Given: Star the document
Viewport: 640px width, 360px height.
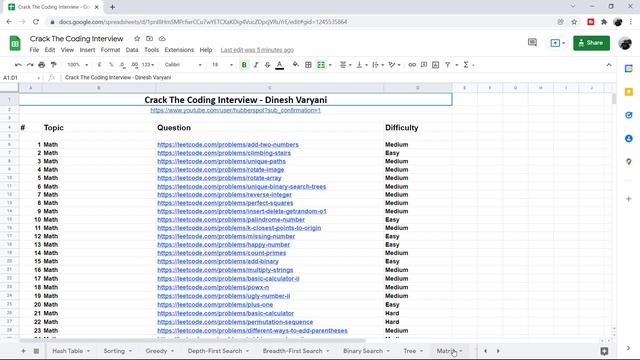Looking at the screenshot, I should click(x=137, y=38).
